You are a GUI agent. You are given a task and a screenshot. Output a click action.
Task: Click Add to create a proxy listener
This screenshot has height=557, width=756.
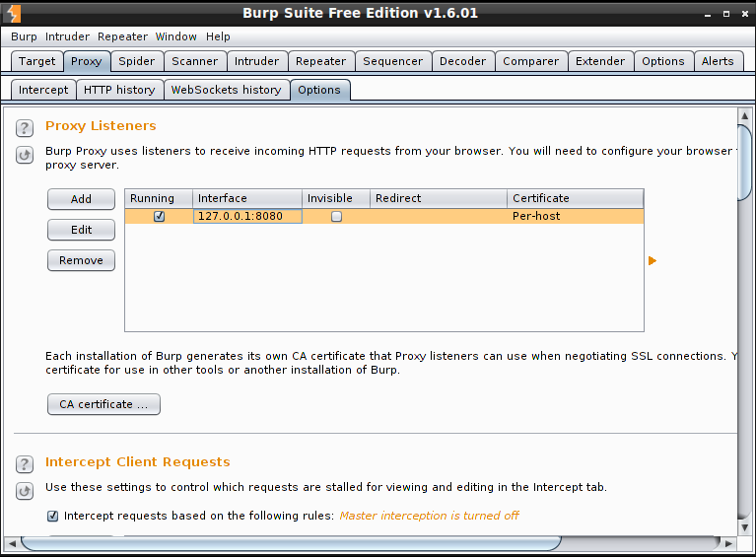(x=81, y=199)
